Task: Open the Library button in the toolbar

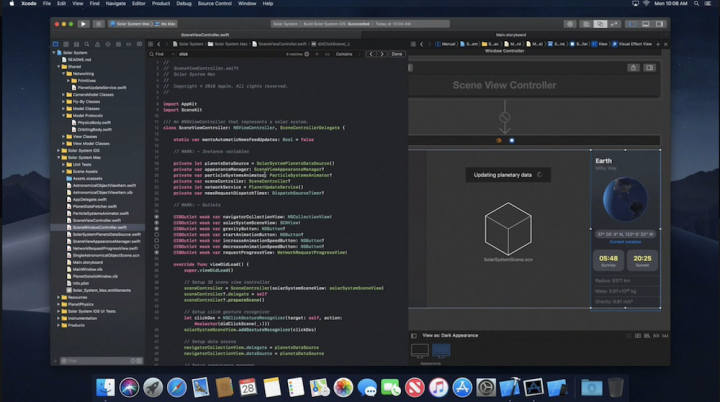Action: click(570, 24)
